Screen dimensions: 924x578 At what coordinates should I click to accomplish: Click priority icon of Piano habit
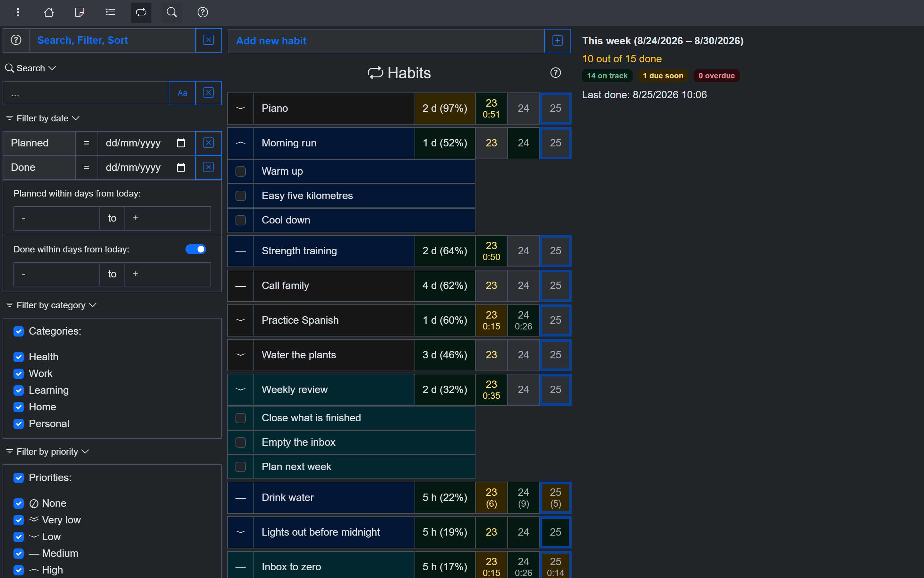tap(241, 108)
